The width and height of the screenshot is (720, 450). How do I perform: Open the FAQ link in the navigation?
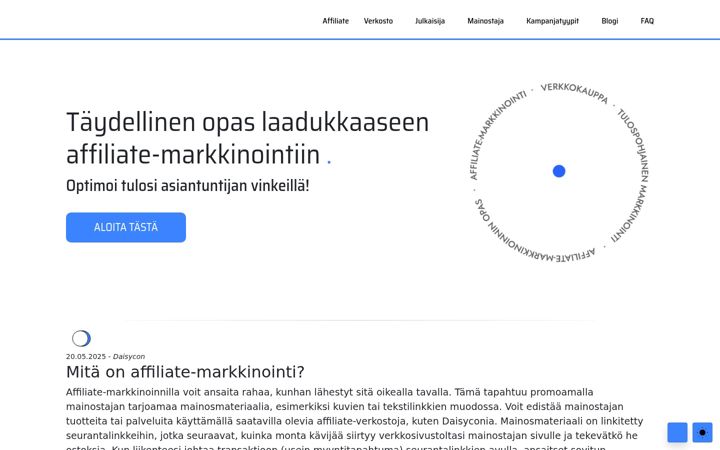point(647,21)
